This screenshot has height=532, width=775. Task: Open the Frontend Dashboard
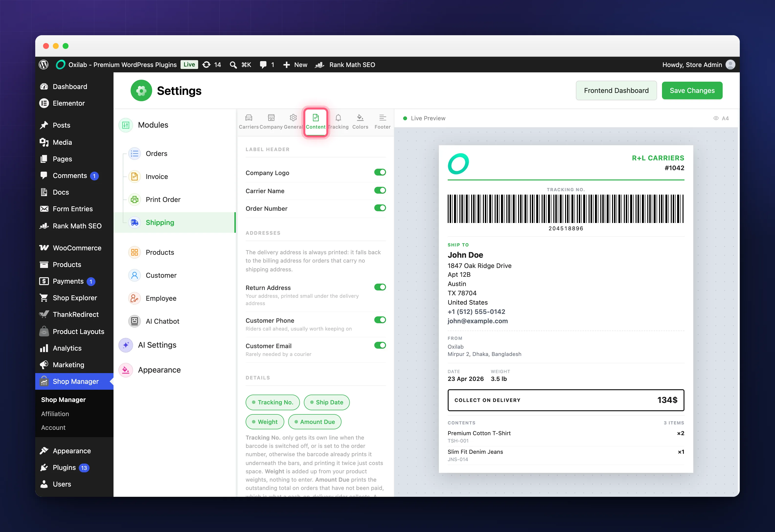pos(616,91)
